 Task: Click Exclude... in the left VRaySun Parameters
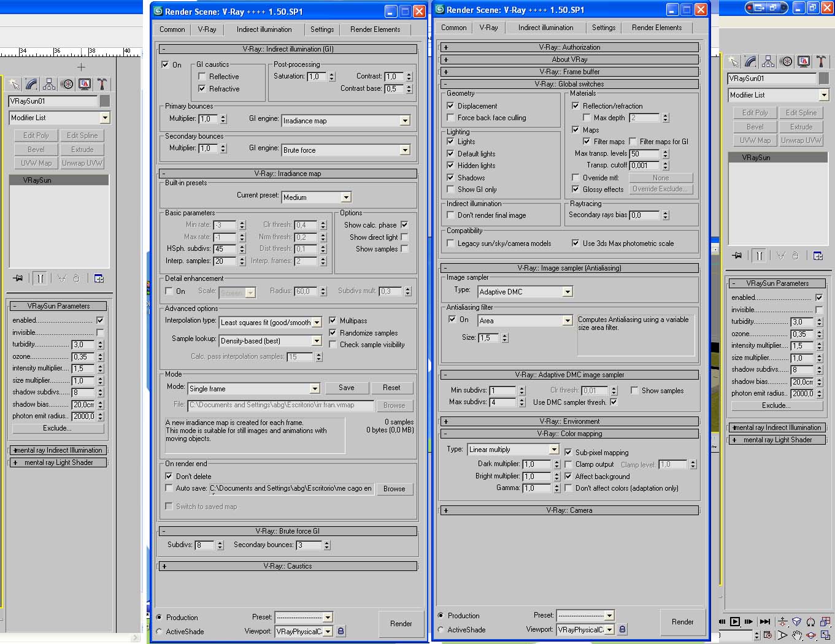coord(57,428)
